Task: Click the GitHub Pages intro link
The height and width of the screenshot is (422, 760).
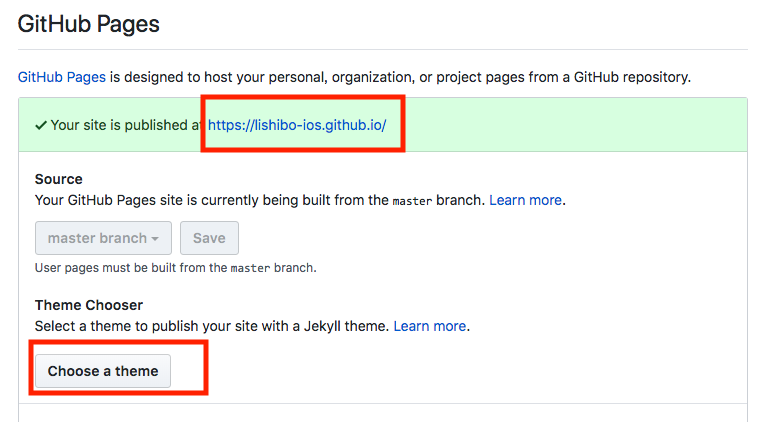Action: coord(62,77)
